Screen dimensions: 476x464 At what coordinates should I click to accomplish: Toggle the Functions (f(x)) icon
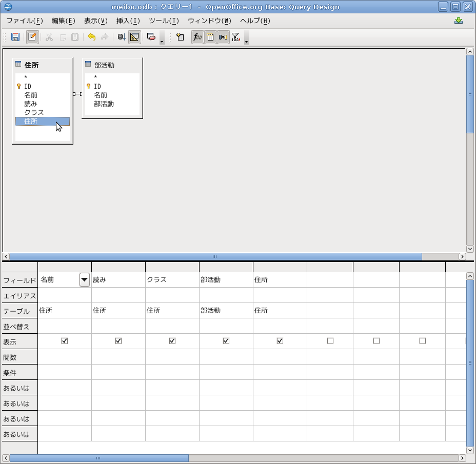[x=197, y=37]
